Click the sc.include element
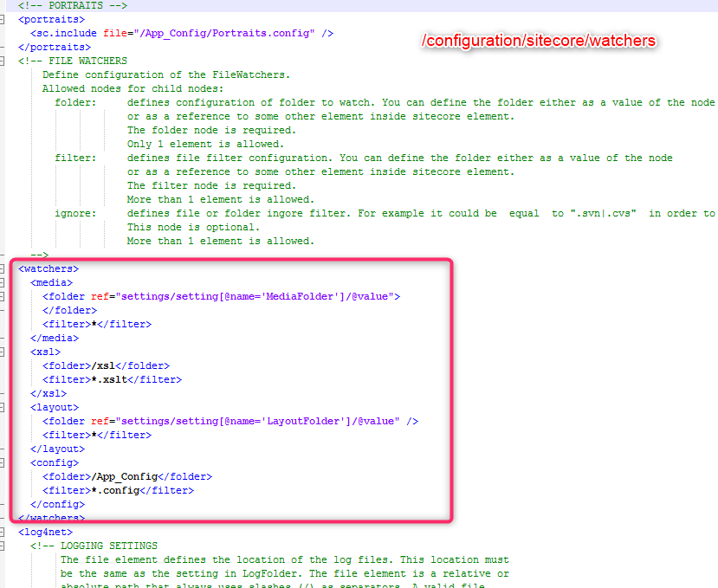The height and width of the screenshot is (588, 718). pyautogui.click(x=67, y=33)
